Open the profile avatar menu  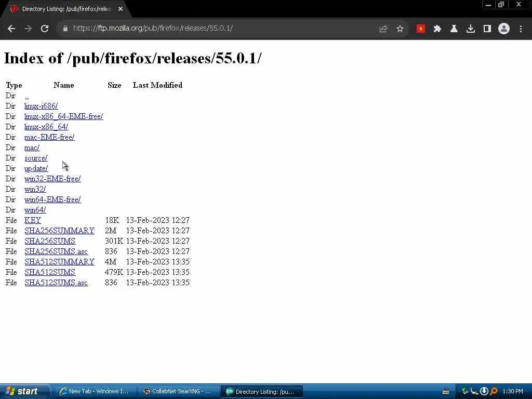[504, 29]
